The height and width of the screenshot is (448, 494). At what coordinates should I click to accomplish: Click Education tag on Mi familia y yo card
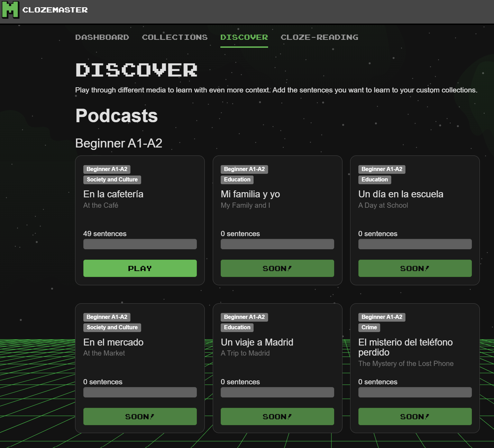(237, 180)
